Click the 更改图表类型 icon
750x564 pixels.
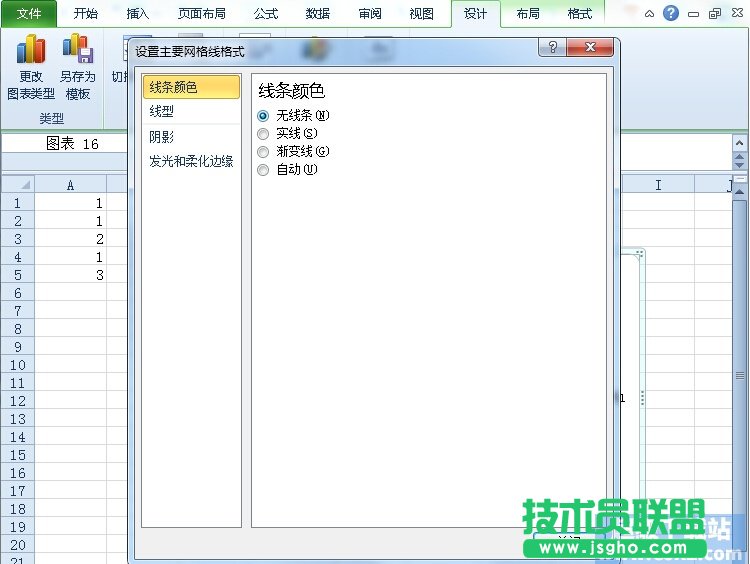[31, 50]
